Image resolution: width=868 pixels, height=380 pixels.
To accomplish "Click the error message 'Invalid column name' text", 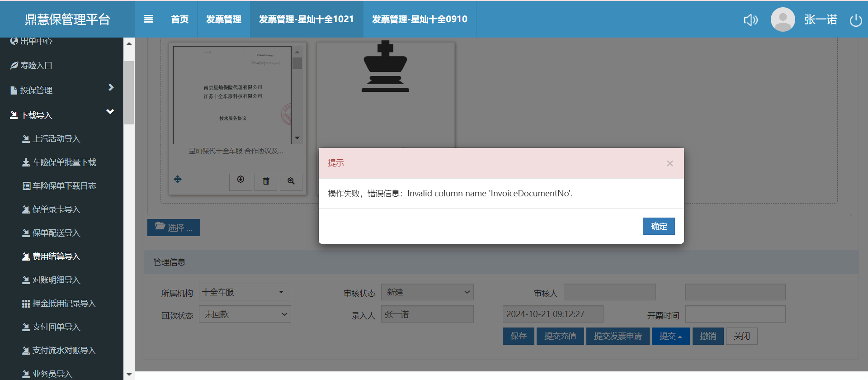I will tap(490, 194).
